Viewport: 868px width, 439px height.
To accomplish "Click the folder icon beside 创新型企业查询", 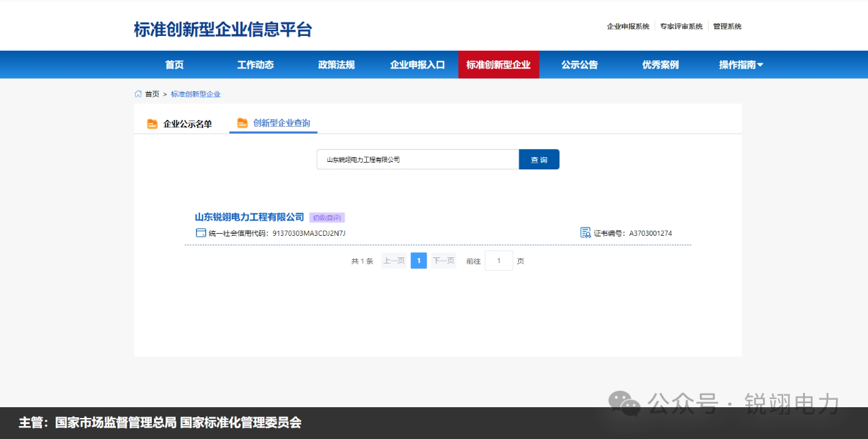I will [242, 123].
